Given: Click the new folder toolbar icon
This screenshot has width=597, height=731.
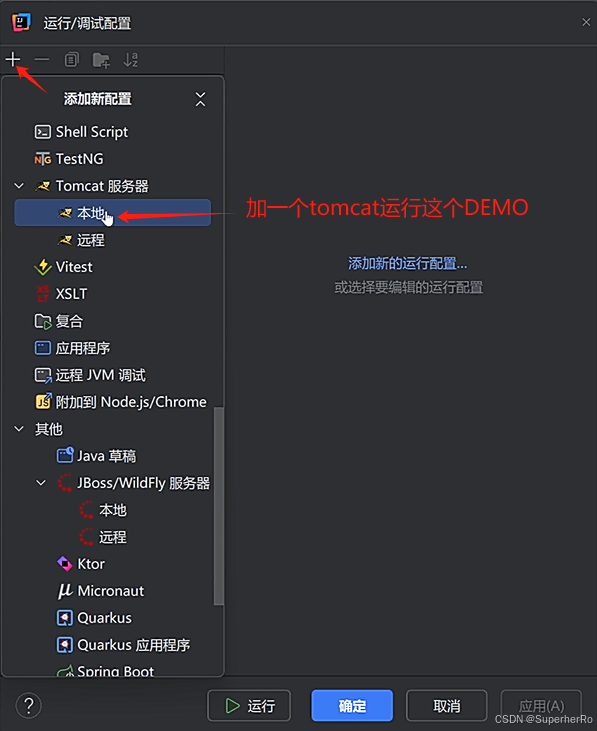Looking at the screenshot, I should click(x=101, y=60).
